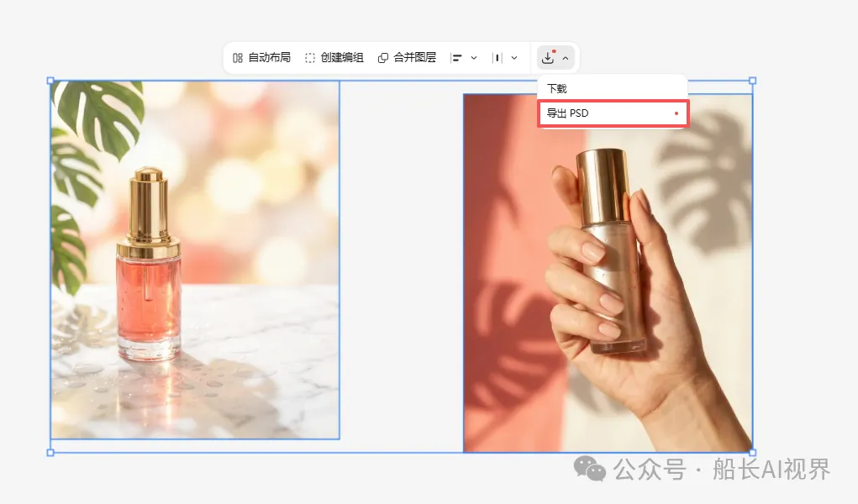Image resolution: width=858 pixels, height=504 pixels.
Task: Expand the alignment options chevron
Action: (474, 58)
